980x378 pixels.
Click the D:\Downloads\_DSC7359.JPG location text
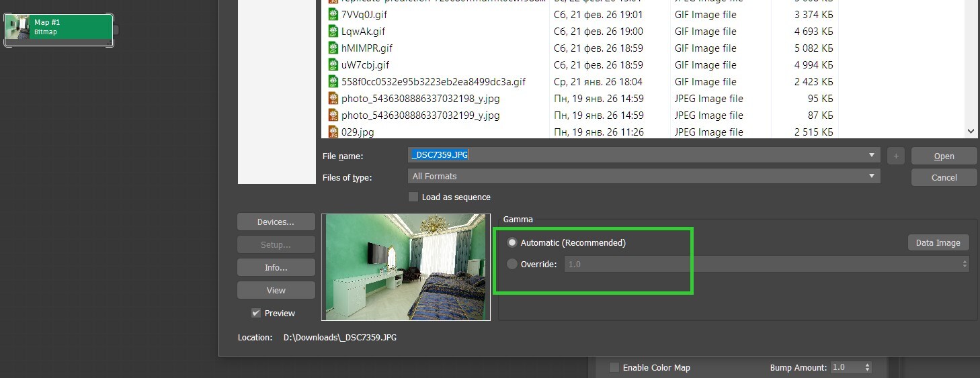tap(340, 337)
